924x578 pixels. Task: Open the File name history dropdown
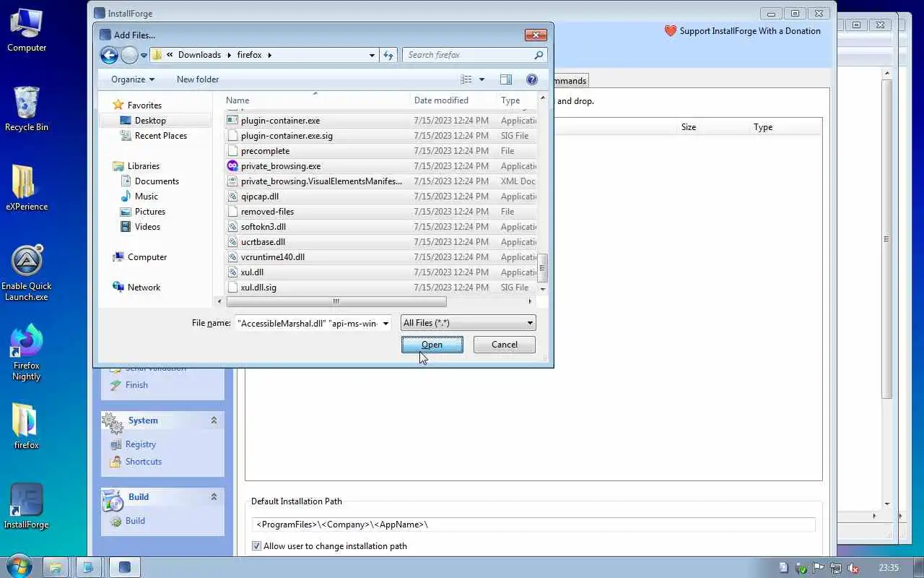(385, 323)
